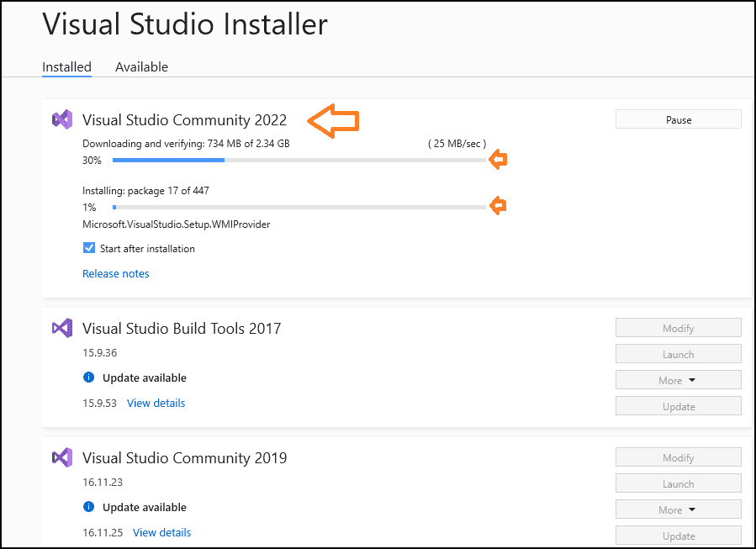Click the Downloading and verifying status text
Viewport: 756px width, 549px height.
pyautogui.click(x=186, y=144)
